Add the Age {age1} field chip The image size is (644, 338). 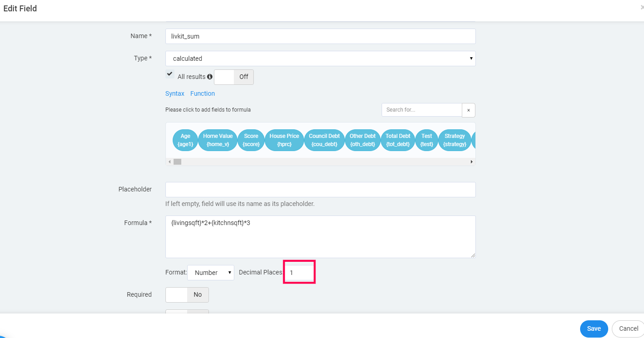coord(185,140)
